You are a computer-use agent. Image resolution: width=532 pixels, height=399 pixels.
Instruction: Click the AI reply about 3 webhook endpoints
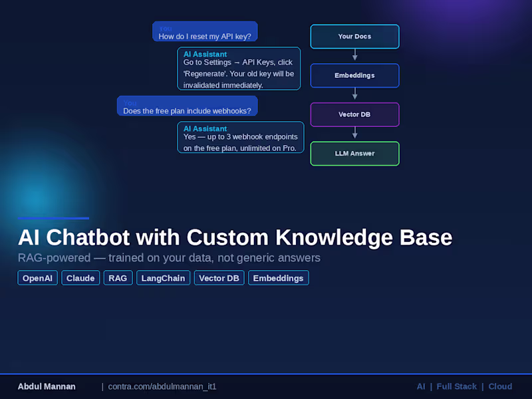[x=241, y=137]
